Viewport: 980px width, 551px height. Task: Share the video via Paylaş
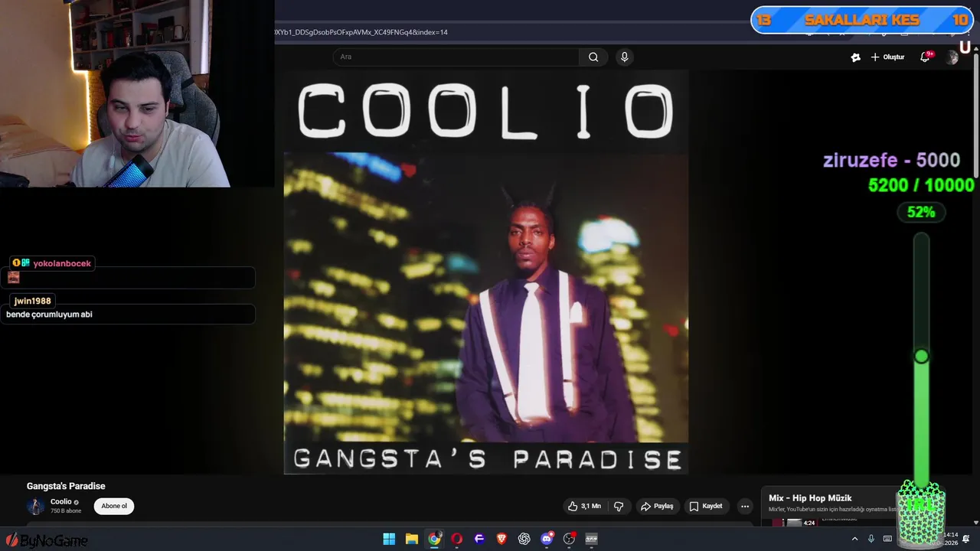tap(657, 506)
